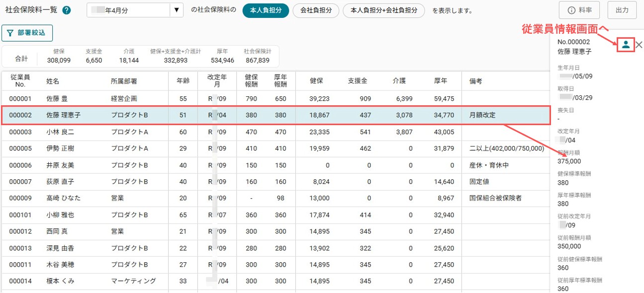Viewport: 644px width, 293px height.
Task: Switch to 会社負担分 view
Action: point(316,10)
